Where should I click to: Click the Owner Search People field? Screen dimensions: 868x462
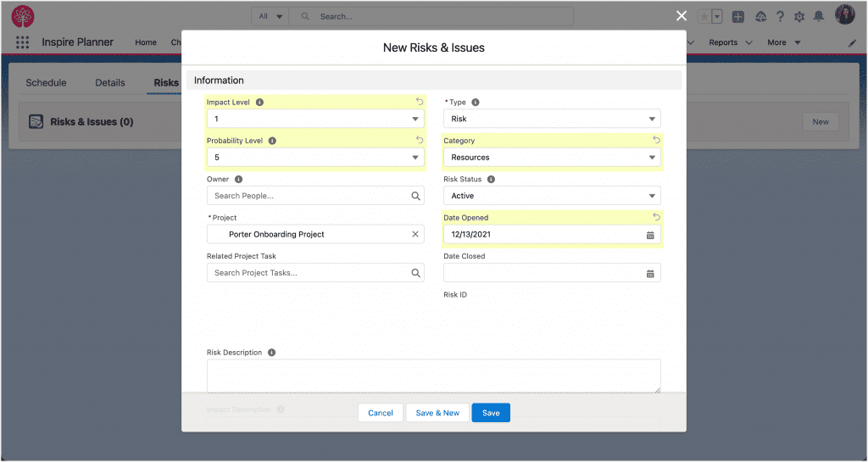pyautogui.click(x=309, y=196)
